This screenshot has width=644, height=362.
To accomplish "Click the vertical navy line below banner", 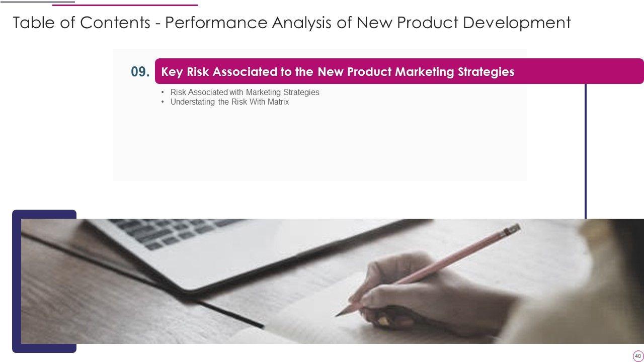I will 586,151.
